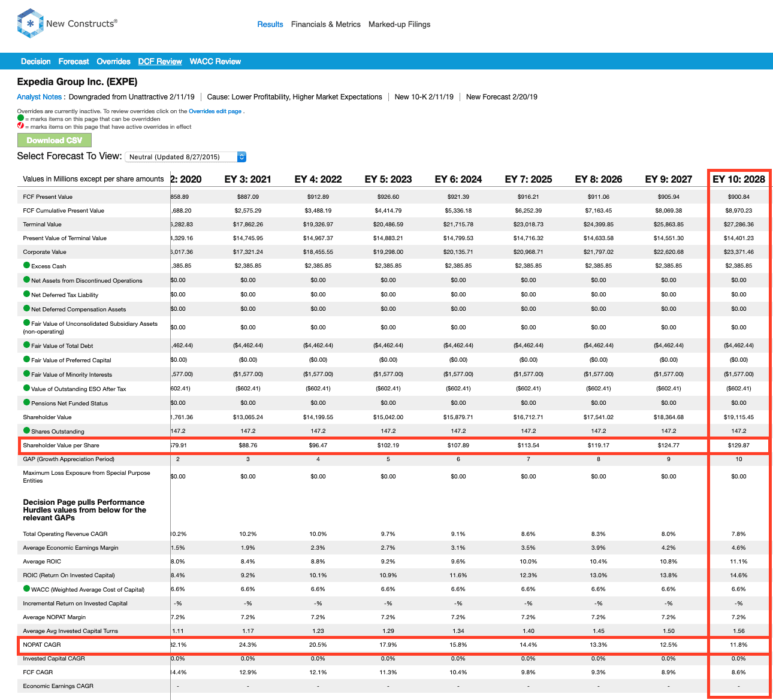
Task: Click the Expedia Group Inc. (EXPE) heading
Action: point(77,81)
